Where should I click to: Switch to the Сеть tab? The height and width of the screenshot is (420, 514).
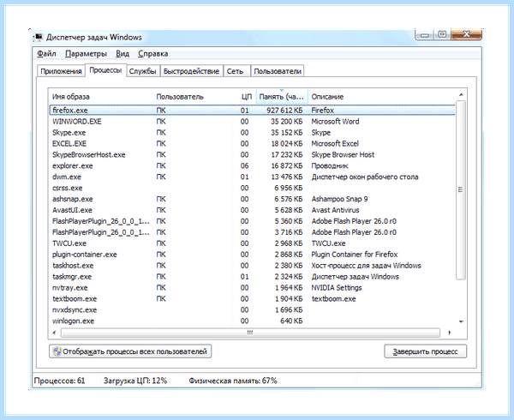(x=236, y=71)
